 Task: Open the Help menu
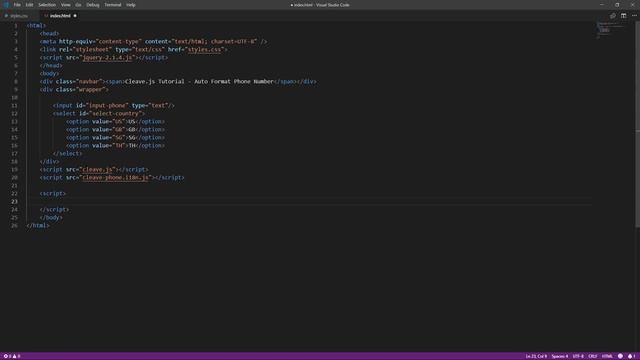(x=131, y=5)
